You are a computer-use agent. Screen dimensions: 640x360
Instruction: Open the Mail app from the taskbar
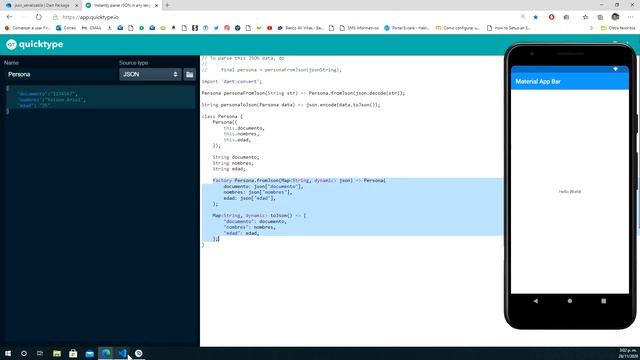89,353
